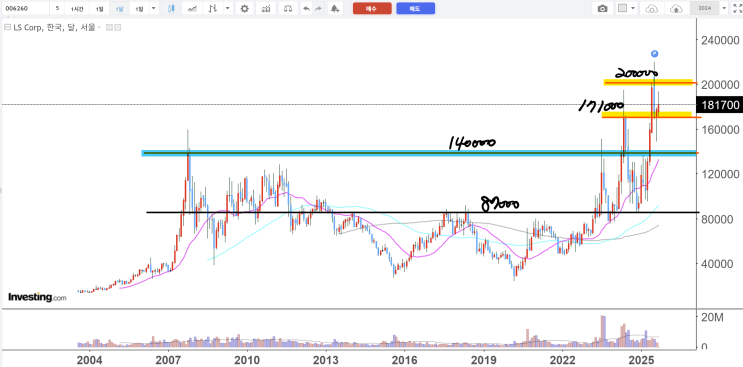Viewport: 743px width, 367px height.
Task: Open the indicators line-chart icon
Action: point(192,9)
